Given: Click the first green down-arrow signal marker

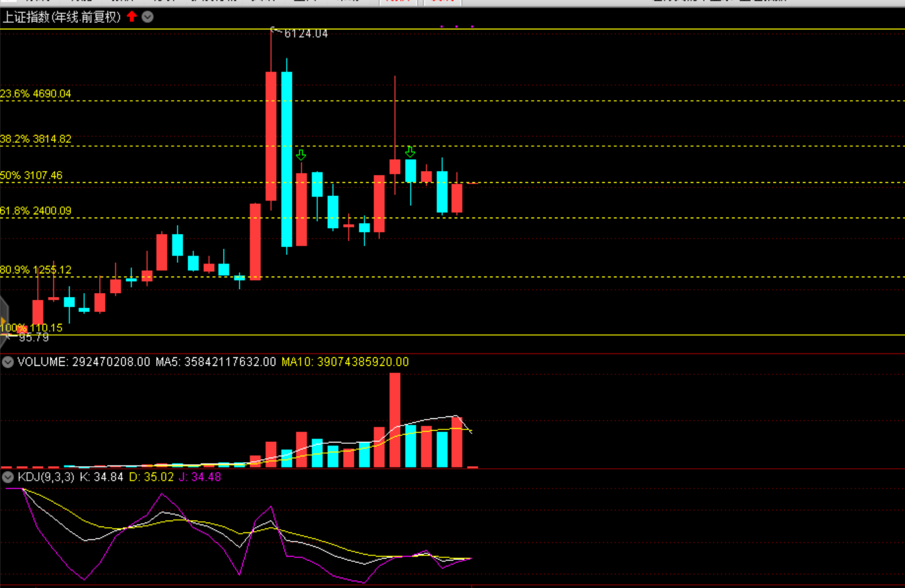Looking at the screenshot, I should pyautogui.click(x=301, y=155).
